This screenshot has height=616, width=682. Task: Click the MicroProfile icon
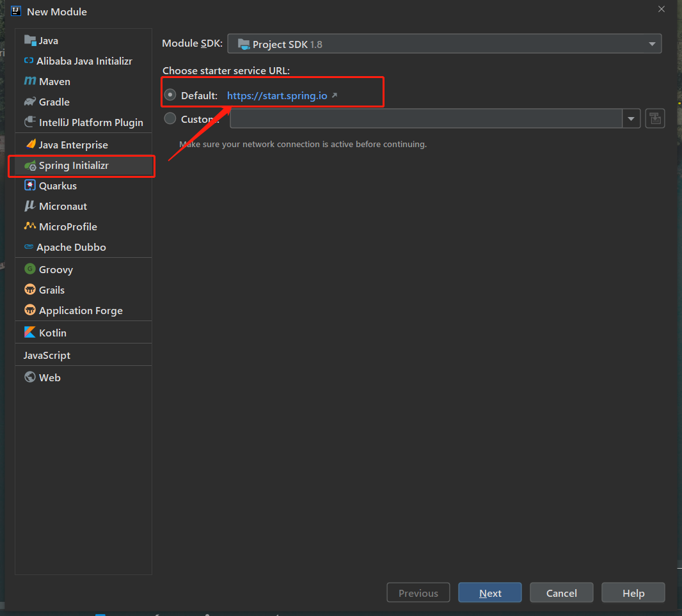tap(30, 226)
